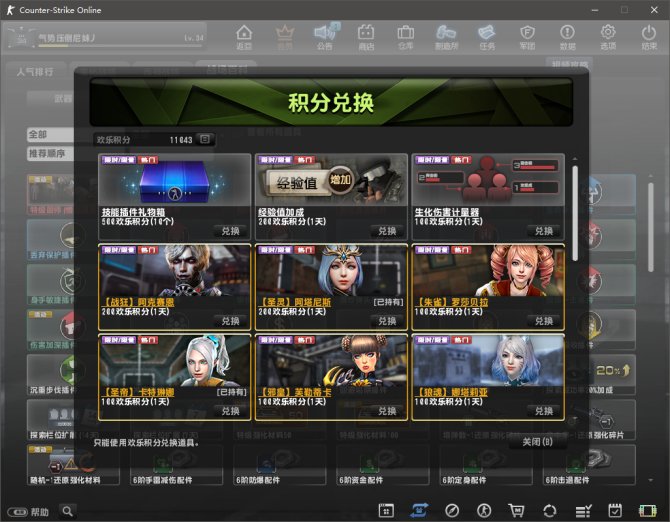Open the announcements megaphone (公告) icon
The height and width of the screenshot is (522, 670).
point(325,37)
